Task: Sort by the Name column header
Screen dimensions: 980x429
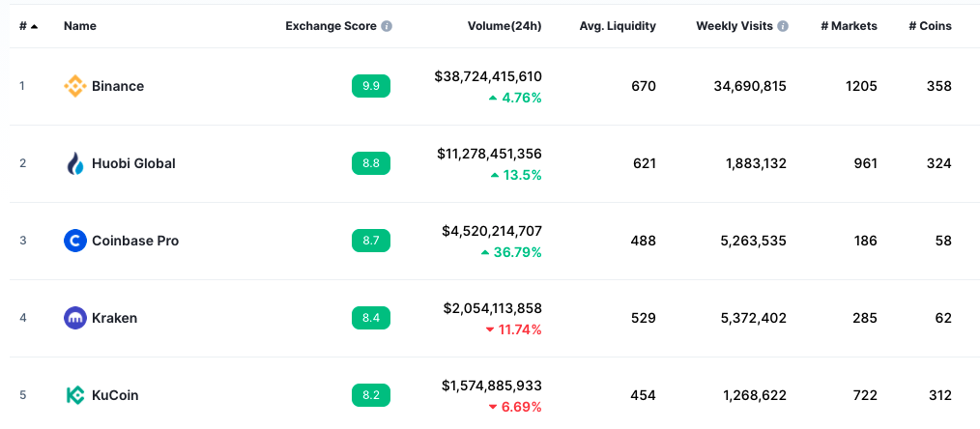Action: pyautogui.click(x=79, y=26)
